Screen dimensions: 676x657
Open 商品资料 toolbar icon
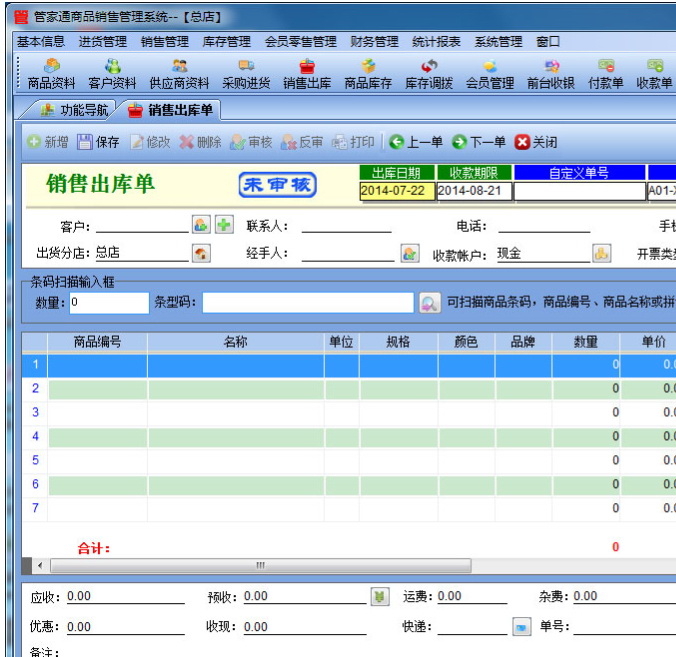(x=51, y=74)
